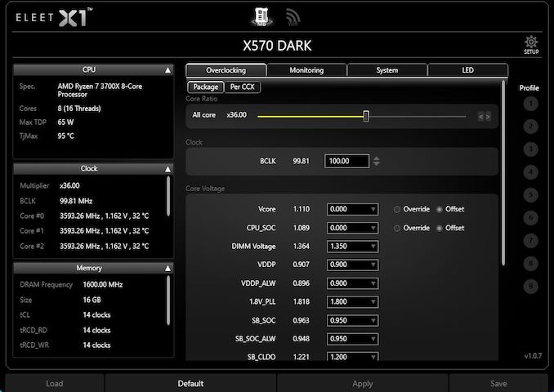Click the Apply button

pos(363,384)
